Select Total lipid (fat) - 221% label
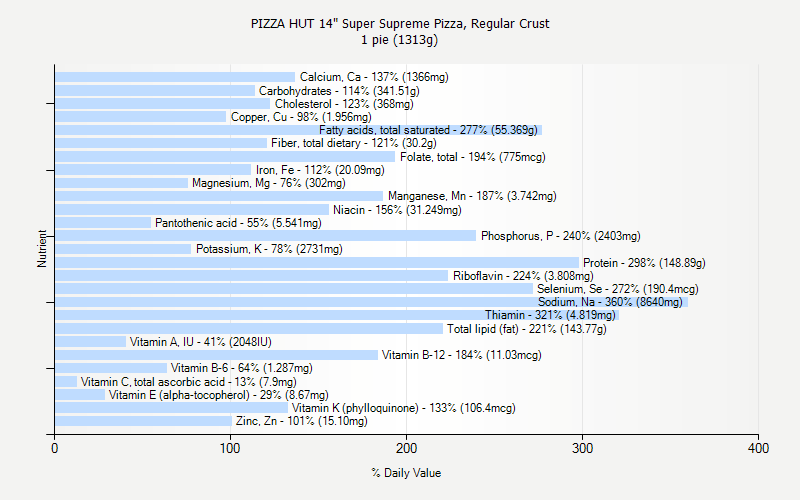The height and width of the screenshot is (500, 800). click(x=527, y=329)
